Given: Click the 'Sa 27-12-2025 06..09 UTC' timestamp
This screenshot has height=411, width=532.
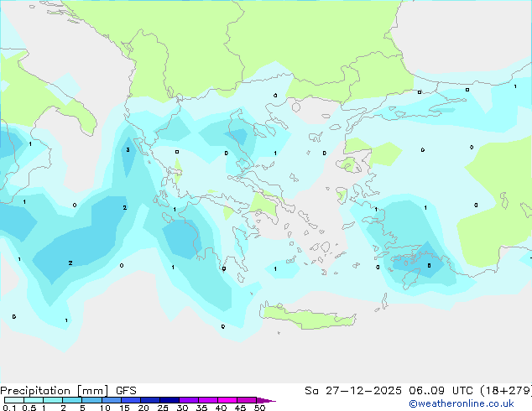Looking at the screenshot, I should (389, 391).
